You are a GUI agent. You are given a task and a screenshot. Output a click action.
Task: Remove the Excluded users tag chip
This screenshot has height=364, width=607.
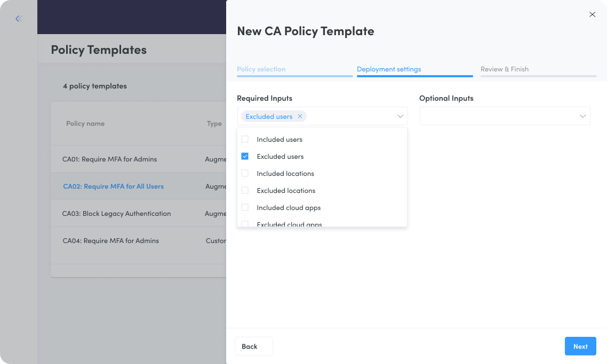[x=300, y=116]
